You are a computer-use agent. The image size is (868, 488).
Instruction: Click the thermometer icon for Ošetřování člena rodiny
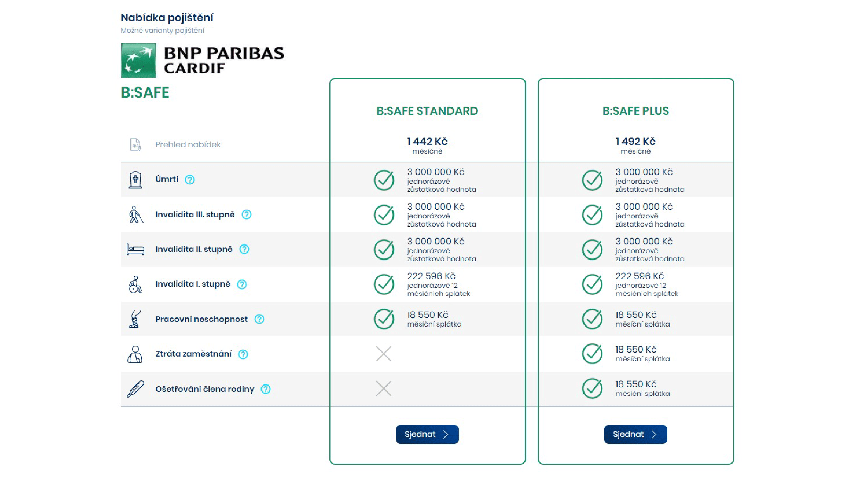click(135, 389)
